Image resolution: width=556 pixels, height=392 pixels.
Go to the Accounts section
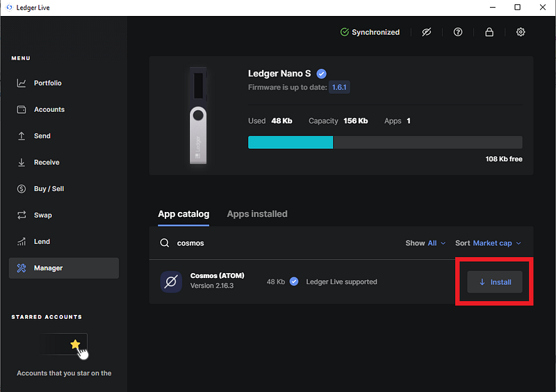[x=64, y=110]
